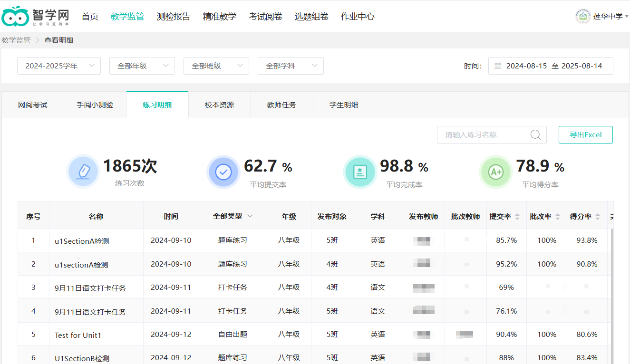Click the 平均得分率 A+ icon
This screenshot has width=630, height=364.
pos(496,172)
